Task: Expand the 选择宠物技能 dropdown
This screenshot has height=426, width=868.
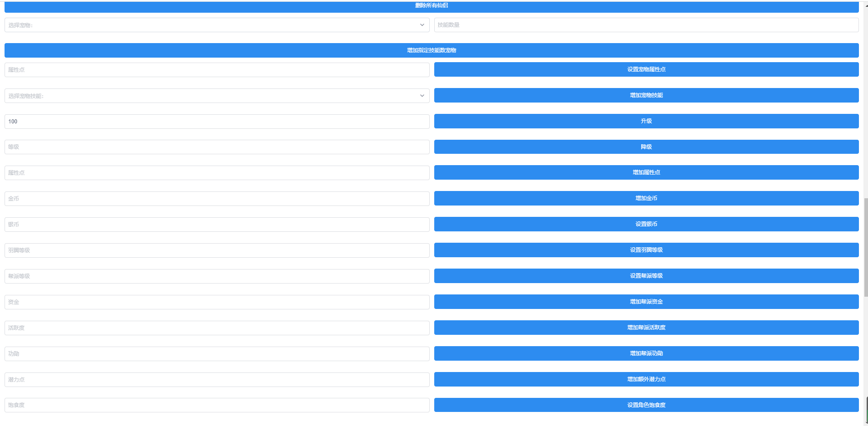Action: pos(217,96)
